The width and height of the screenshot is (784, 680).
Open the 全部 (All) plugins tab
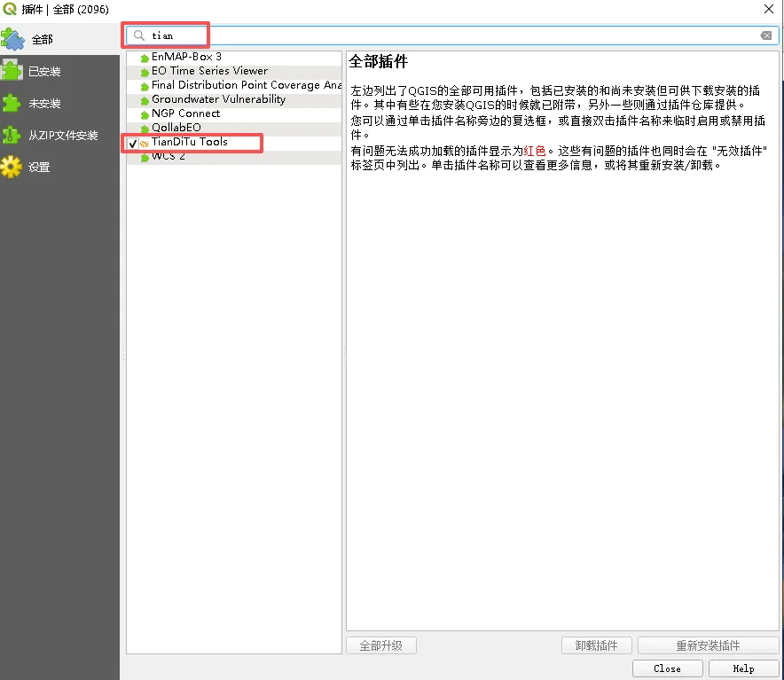(x=59, y=40)
